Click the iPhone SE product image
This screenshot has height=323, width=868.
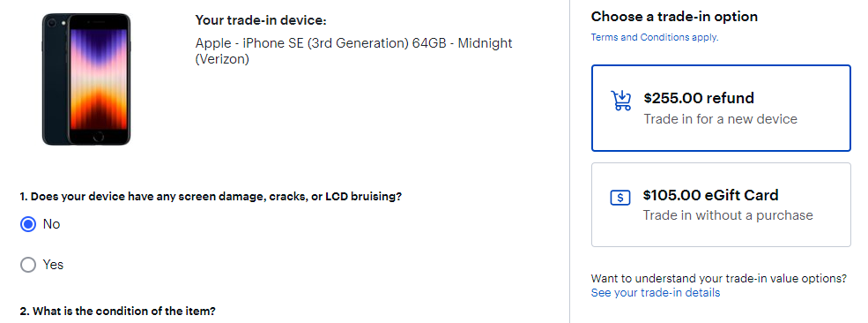coord(86,79)
